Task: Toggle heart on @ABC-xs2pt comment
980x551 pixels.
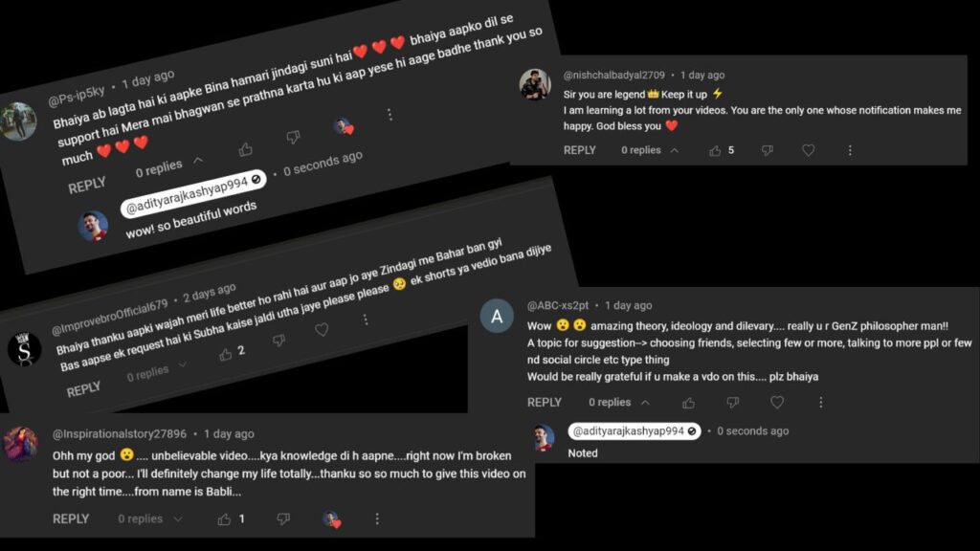Action: [x=777, y=403]
